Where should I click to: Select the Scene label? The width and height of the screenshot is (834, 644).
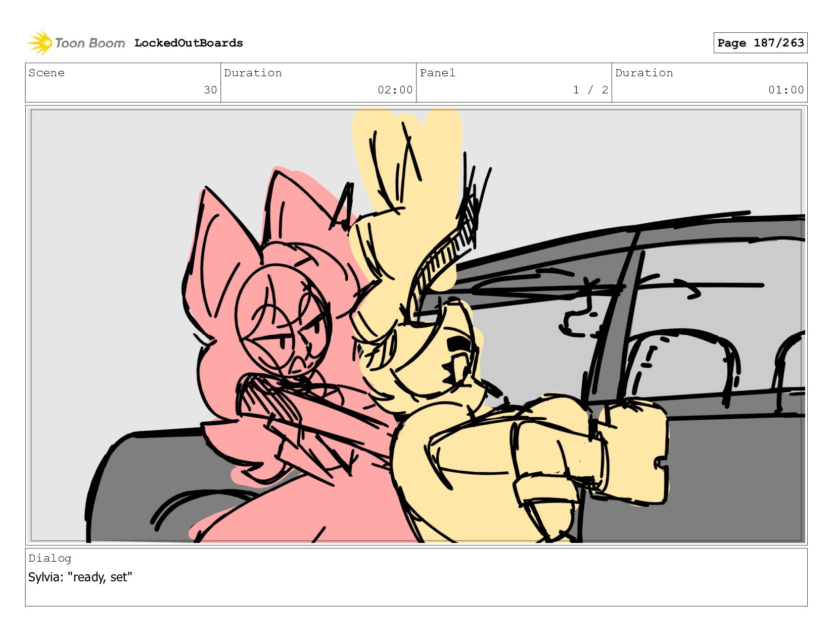pos(47,73)
